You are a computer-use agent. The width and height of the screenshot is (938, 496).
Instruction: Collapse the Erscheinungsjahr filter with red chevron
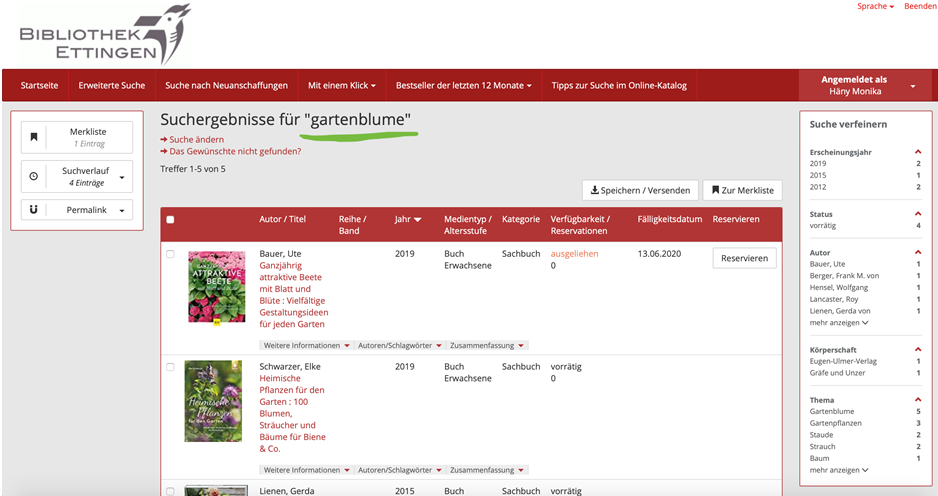[918, 151]
